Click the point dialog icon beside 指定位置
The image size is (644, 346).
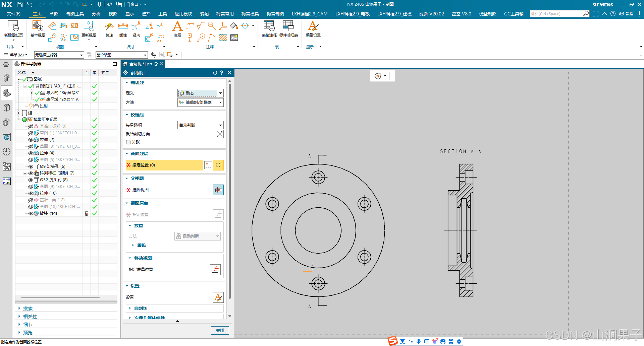208,165
